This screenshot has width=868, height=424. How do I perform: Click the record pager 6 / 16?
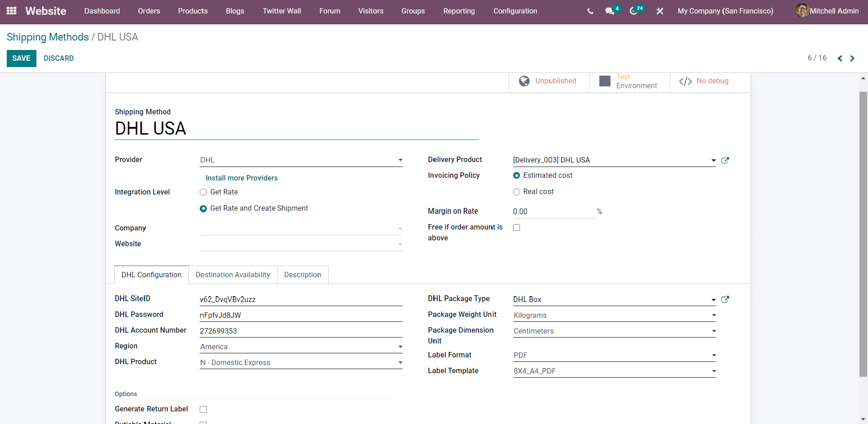tap(817, 58)
